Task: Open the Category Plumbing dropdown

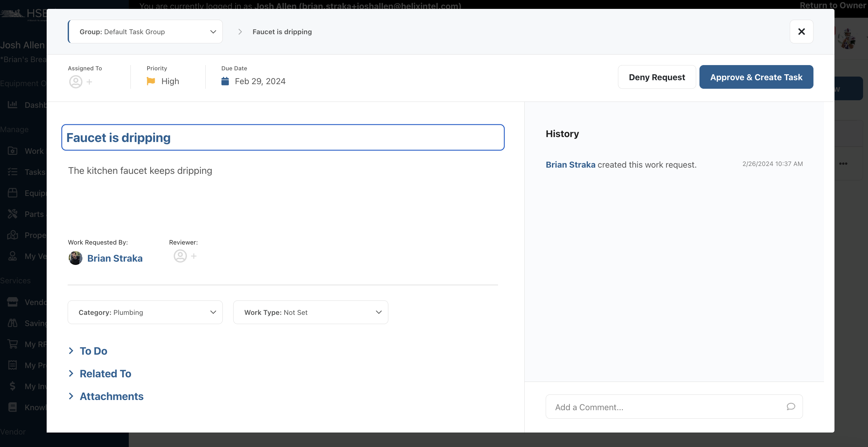Action: [x=145, y=312]
